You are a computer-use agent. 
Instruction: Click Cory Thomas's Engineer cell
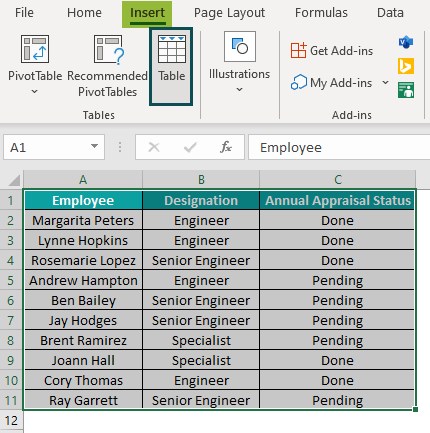coord(201,380)
